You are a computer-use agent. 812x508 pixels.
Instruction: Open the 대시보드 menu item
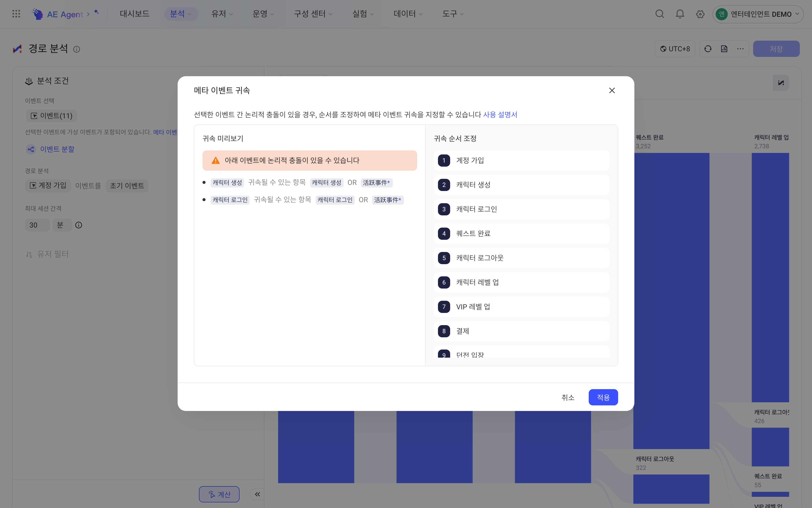pyautogui.click(x=134, y=14)
